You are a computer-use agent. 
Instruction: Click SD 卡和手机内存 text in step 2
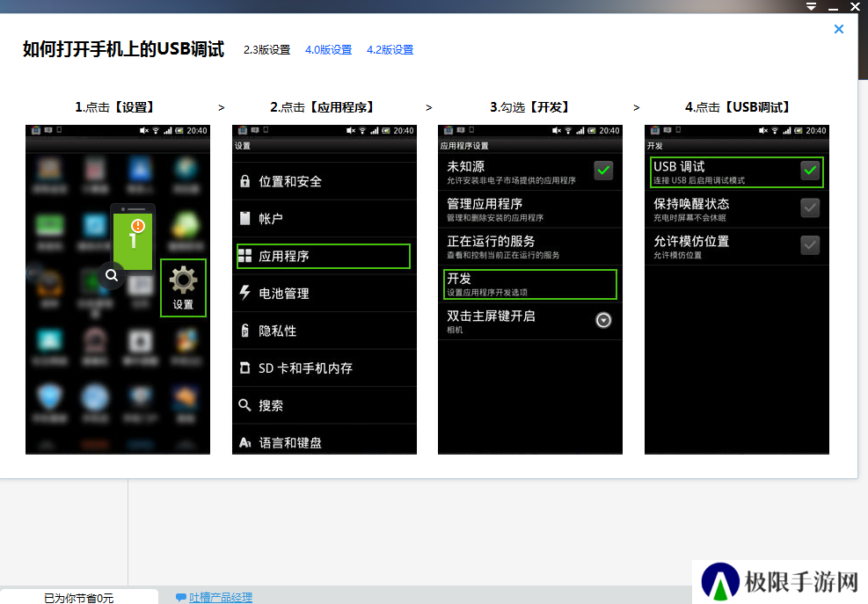tap(305, 368)
